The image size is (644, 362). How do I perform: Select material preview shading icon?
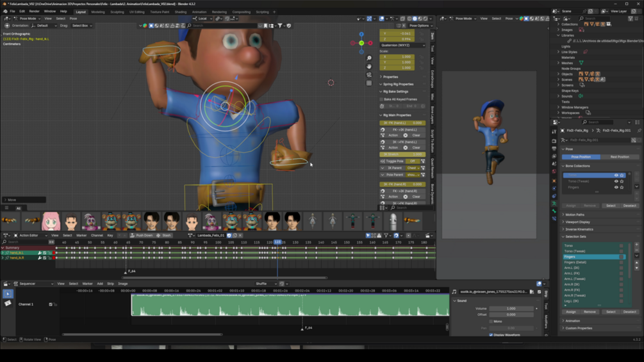(420, 19)
